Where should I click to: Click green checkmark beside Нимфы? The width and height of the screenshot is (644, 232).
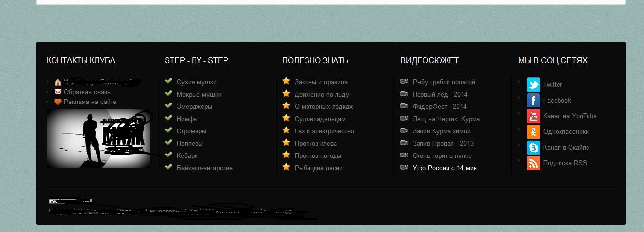pos(168,118)
